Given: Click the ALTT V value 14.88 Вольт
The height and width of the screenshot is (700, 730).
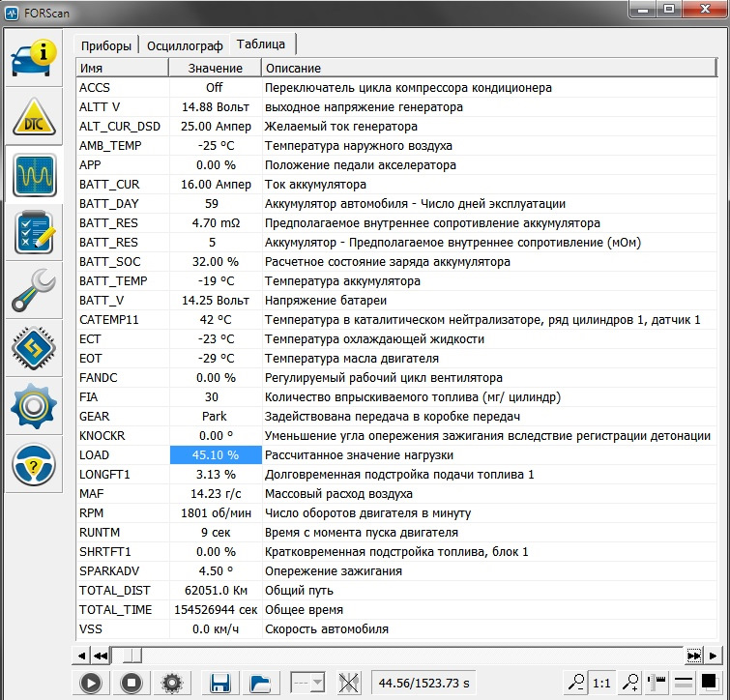Looking at the screenshot, I should click(x=216, y=107).
